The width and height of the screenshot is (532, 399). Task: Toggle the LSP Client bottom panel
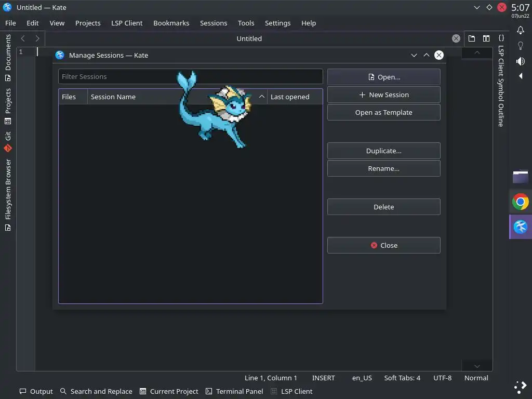click(x=292, y=391)
